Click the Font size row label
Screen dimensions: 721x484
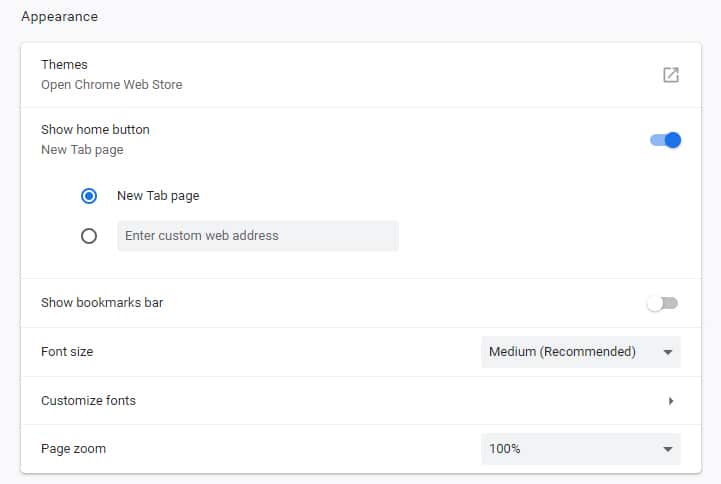click(x=67, y=352)
